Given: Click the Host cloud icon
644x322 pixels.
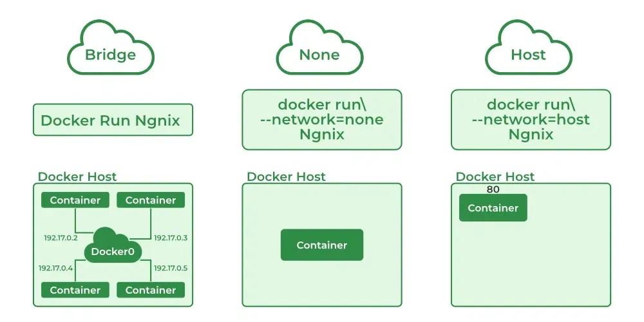Looking at the screenshot, I should tap(529, 47).
